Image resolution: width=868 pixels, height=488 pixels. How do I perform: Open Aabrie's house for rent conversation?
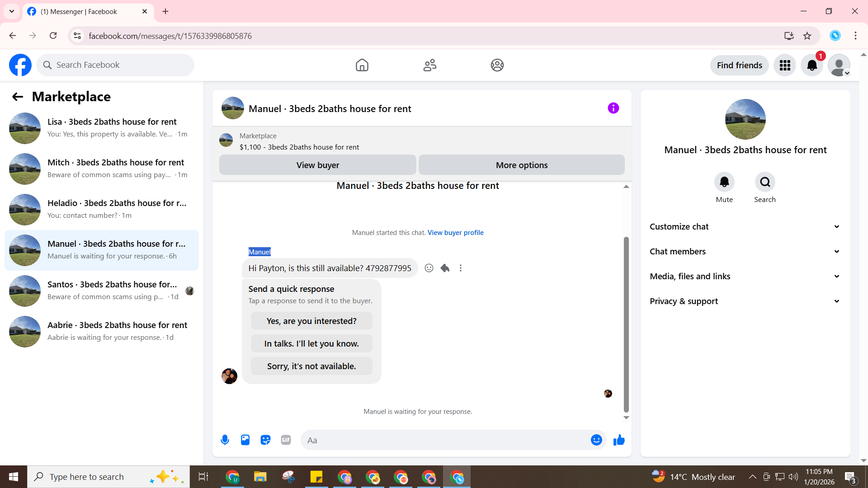click(102, 332)
